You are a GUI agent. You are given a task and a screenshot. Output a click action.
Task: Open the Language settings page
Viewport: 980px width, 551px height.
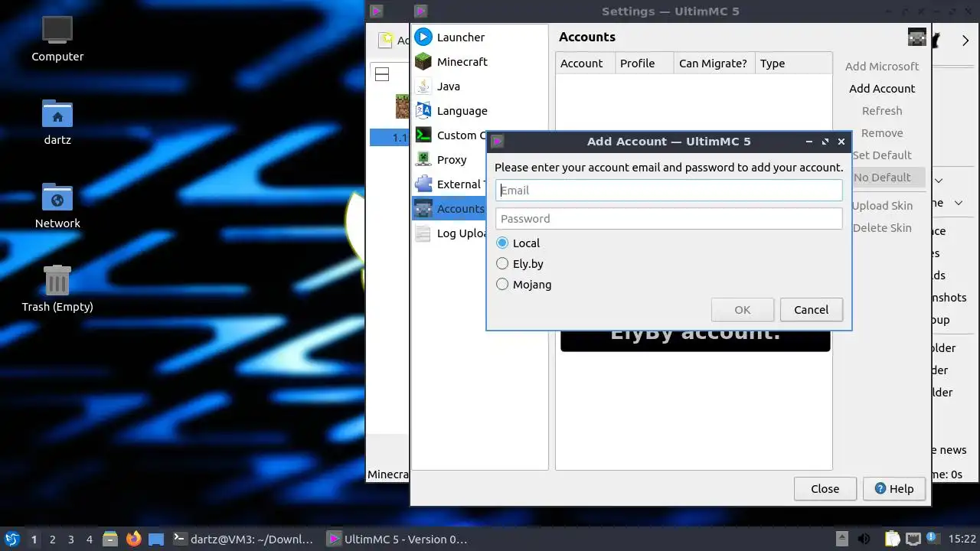point(480,110)
